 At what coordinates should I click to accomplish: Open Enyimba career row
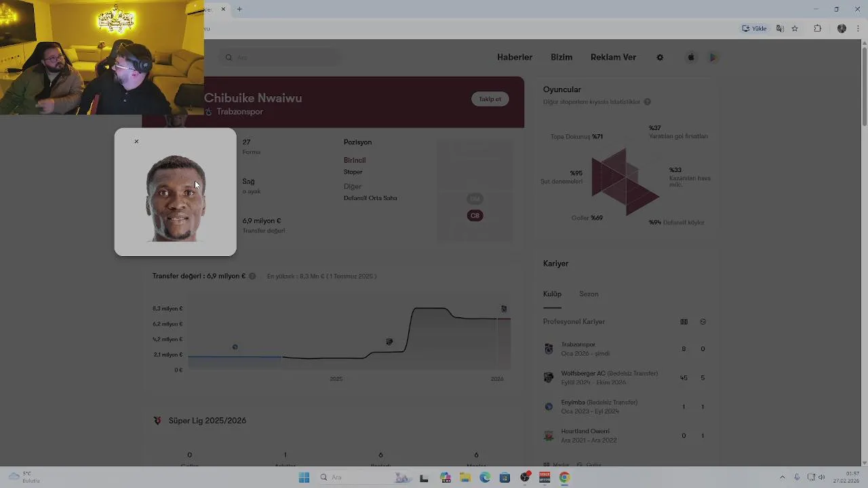[x=627, y=407]
